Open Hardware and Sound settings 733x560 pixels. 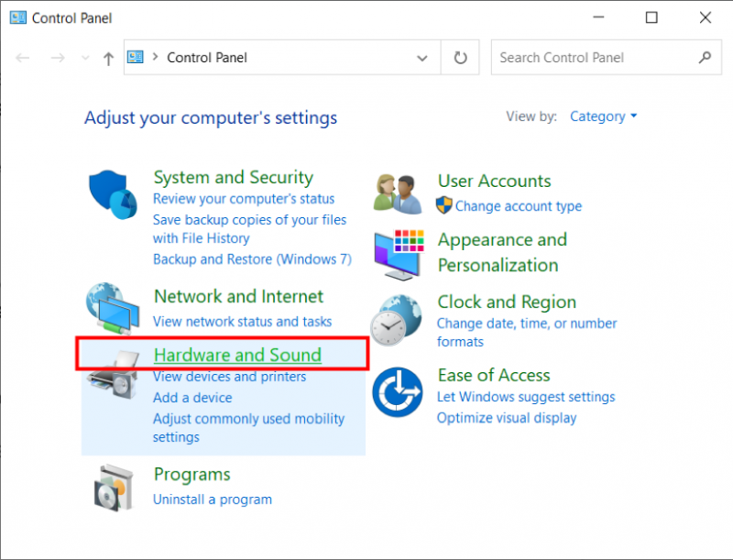(x=236, y=355)
